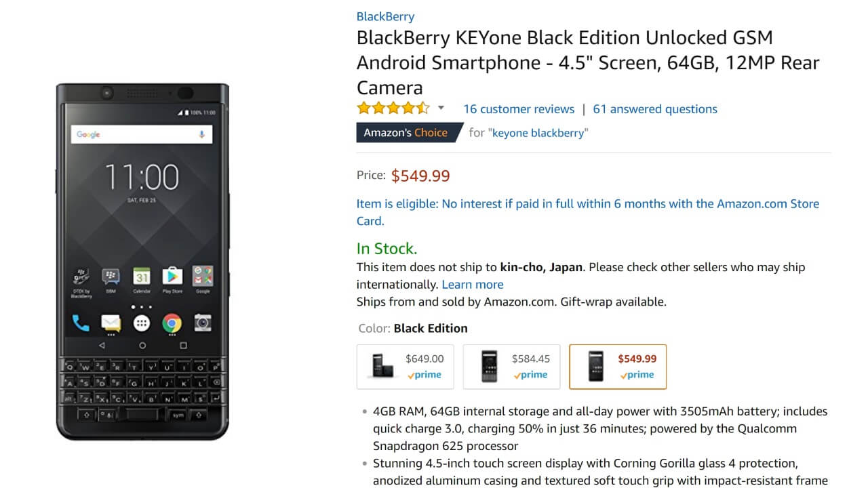868x488 pixels.
Task: Click the blue phone dialer icon
Action: coord(81,323)
